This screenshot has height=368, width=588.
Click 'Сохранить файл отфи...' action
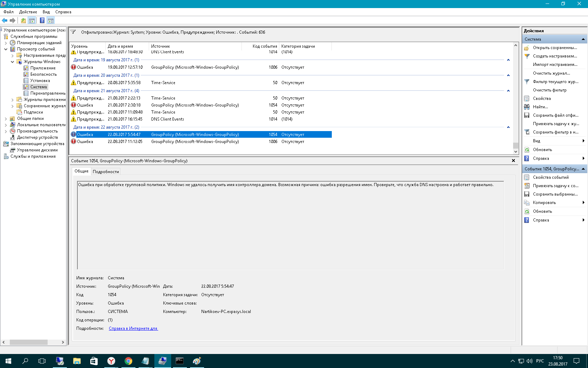[x=555, y=115]
